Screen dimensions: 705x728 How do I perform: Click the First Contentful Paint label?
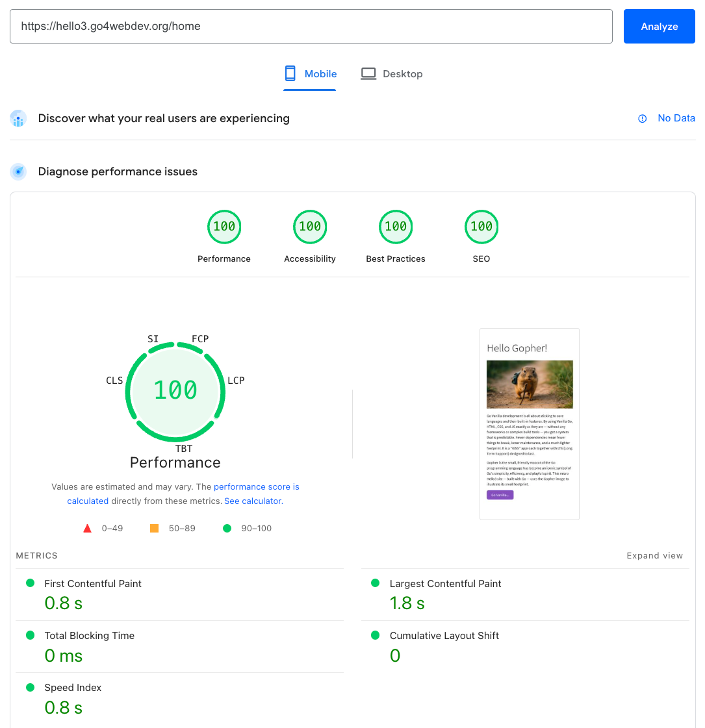click(93, 584)
